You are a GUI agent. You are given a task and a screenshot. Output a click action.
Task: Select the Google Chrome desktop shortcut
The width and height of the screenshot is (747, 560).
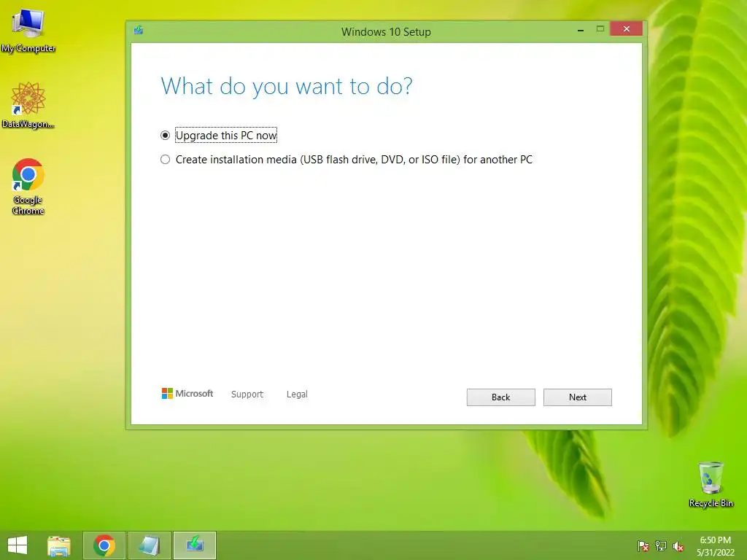pyautogui.click(x=28, y=187)
